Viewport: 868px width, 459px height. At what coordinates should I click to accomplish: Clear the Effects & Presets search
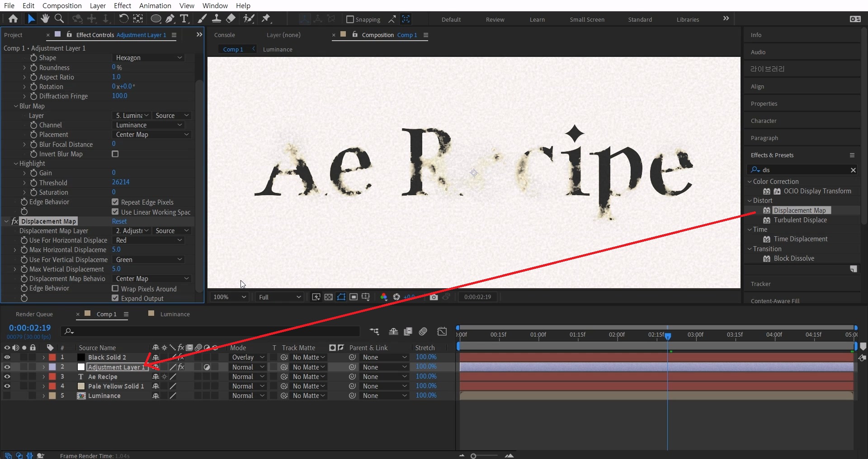point(853,170)
